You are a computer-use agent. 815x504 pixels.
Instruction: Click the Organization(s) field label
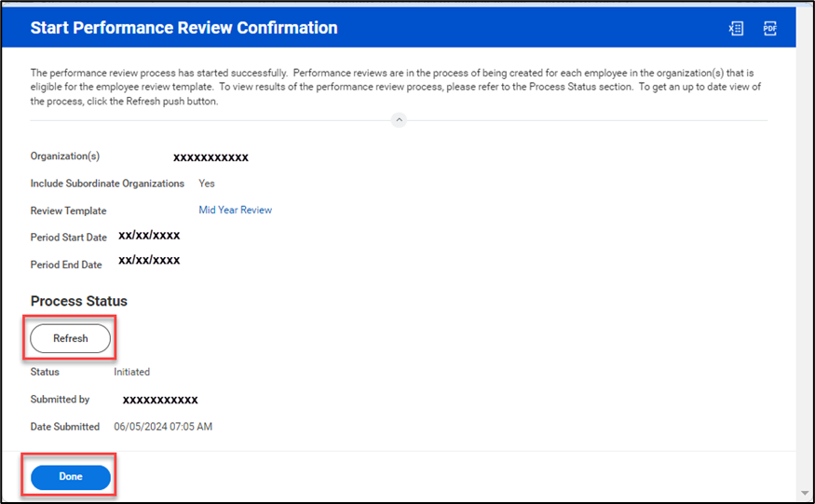64,157
